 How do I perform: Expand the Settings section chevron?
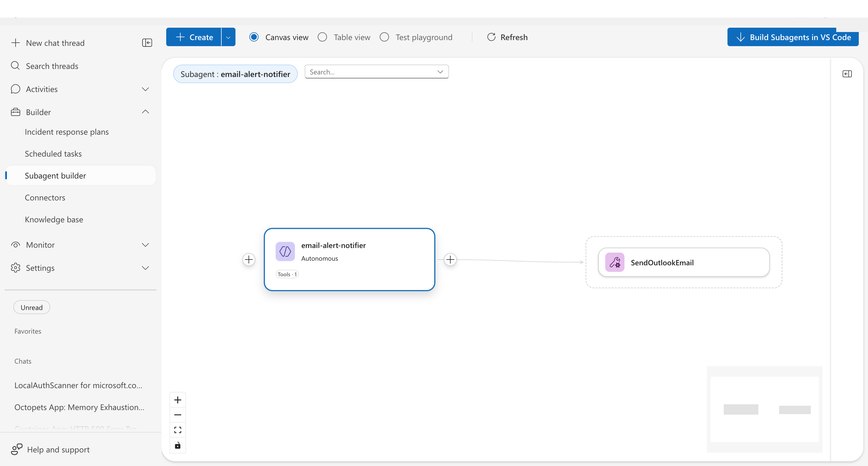[x=145, y=268]
